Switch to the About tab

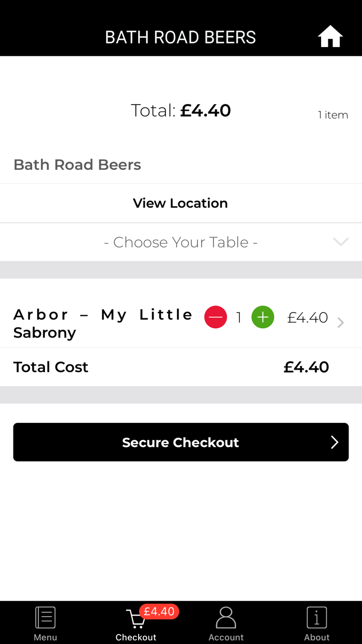click(x=316, y=623)
